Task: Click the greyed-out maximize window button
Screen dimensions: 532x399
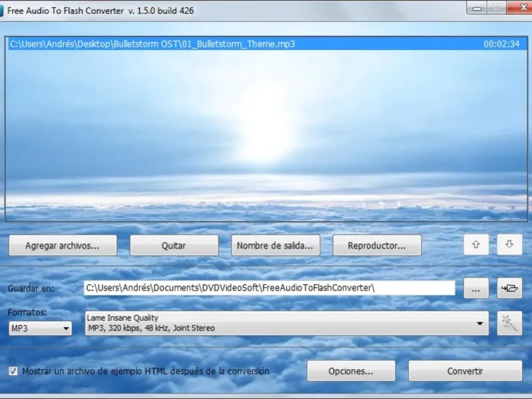Action: point(497,7)
